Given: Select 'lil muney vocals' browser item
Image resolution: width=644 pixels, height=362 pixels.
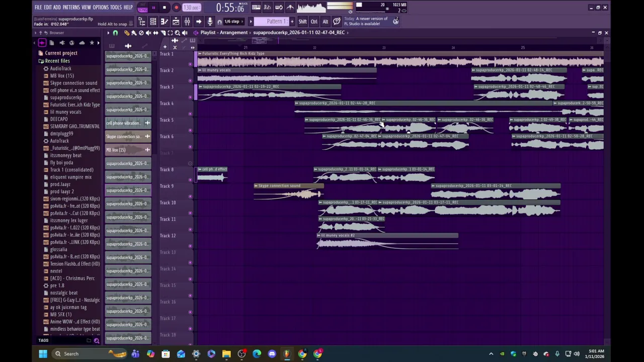Looking at the screenshot, I should [65, 112].
